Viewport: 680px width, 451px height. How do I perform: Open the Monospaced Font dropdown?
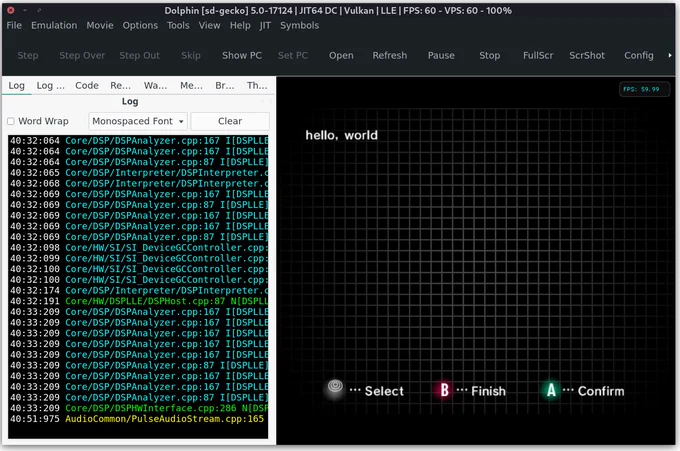(x=138, y=121)
